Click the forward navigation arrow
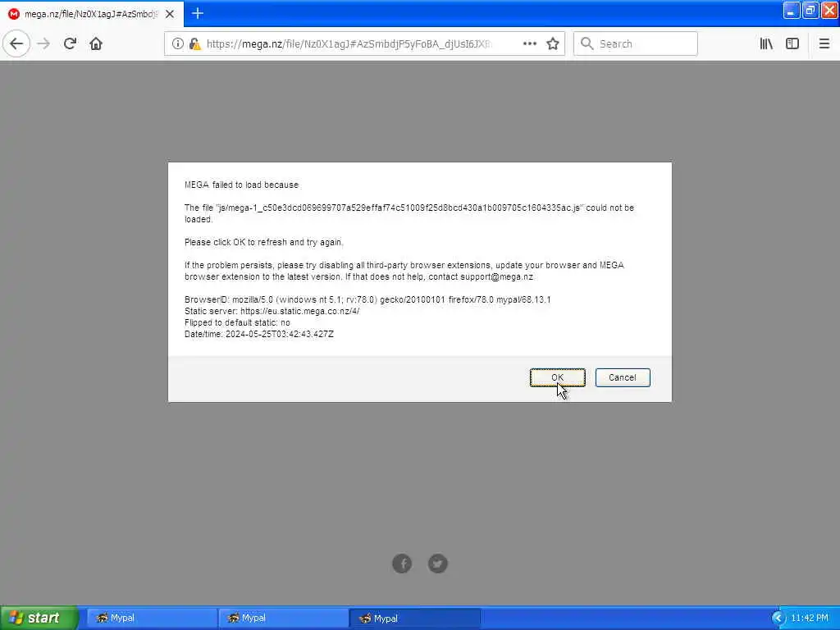 point(44,44)
